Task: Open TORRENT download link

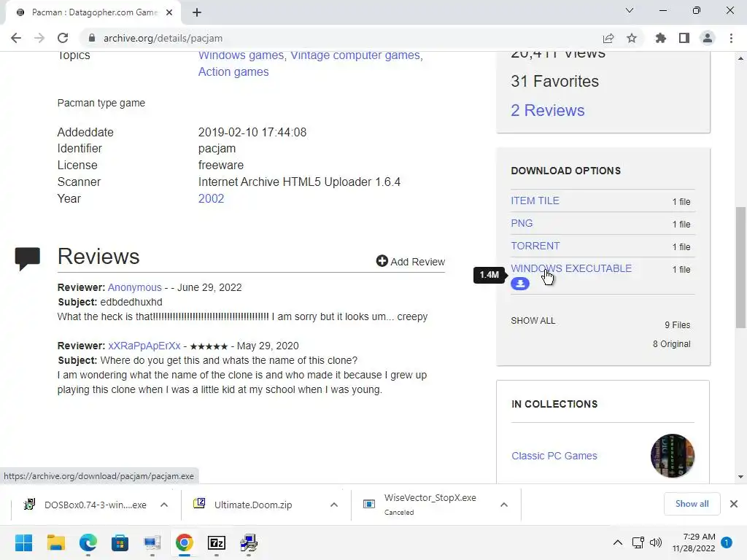Action: [535, 246]
